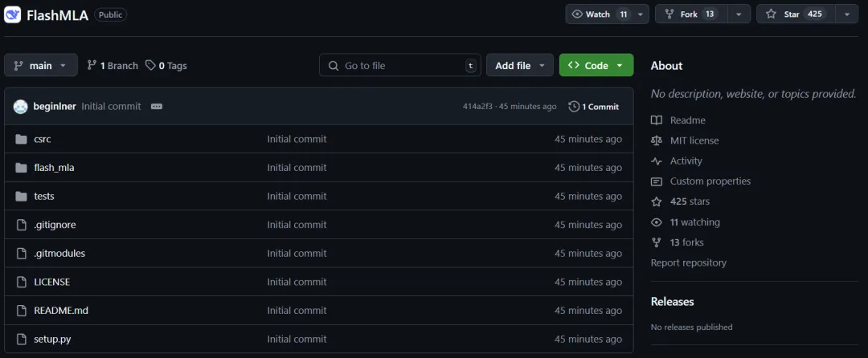Open the green Code menu
This screenshot has width=868, height=358.
pyautogui.click(x=596, y=65)
